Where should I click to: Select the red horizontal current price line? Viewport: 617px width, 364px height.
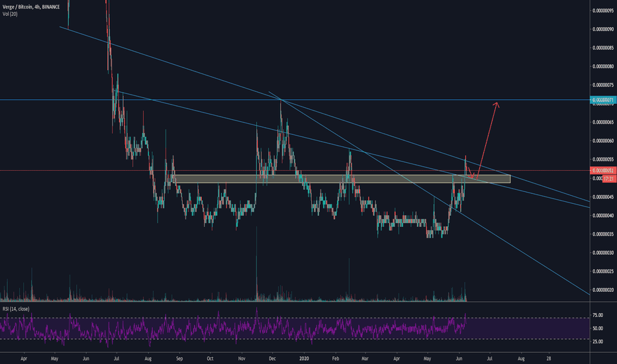[x=295, y=170]
